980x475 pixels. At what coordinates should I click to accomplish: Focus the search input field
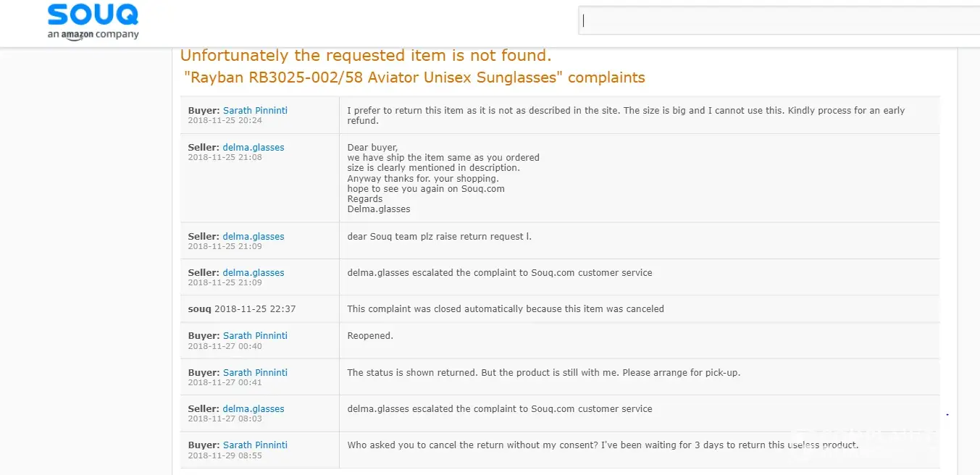click(x=779, y=21)
